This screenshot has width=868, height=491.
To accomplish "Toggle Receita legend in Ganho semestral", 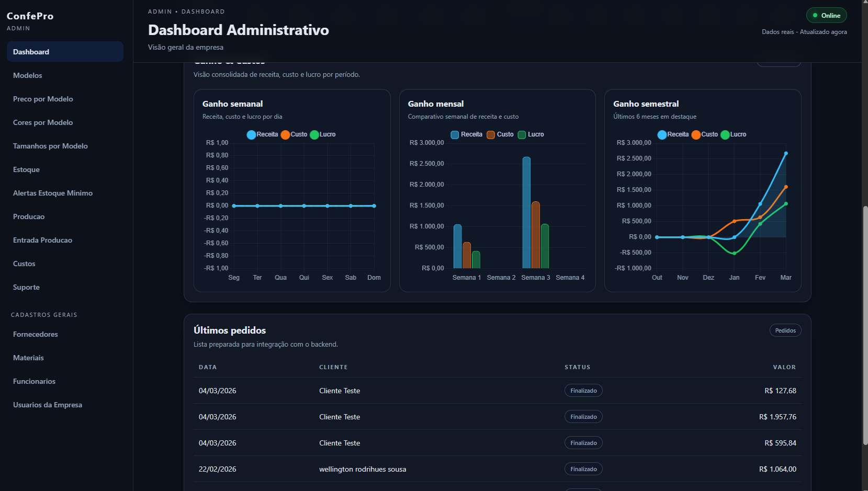I will click(x=673, y=134).
